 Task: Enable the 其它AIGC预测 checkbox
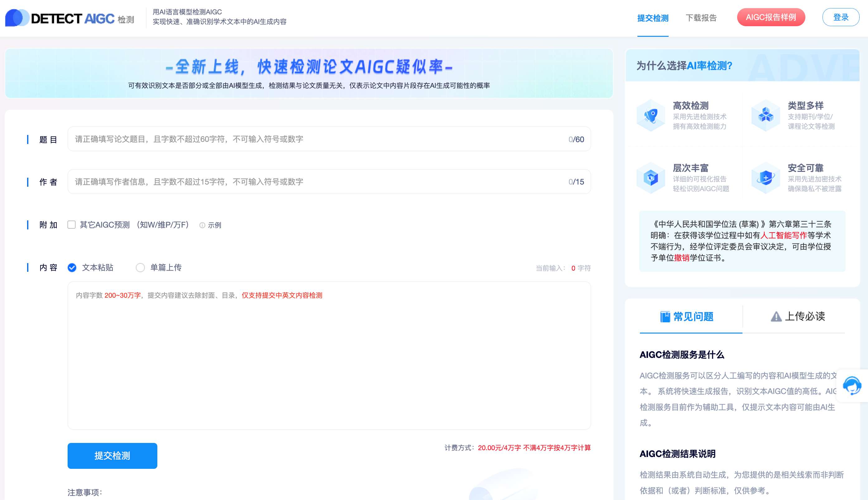pos(71,225)
